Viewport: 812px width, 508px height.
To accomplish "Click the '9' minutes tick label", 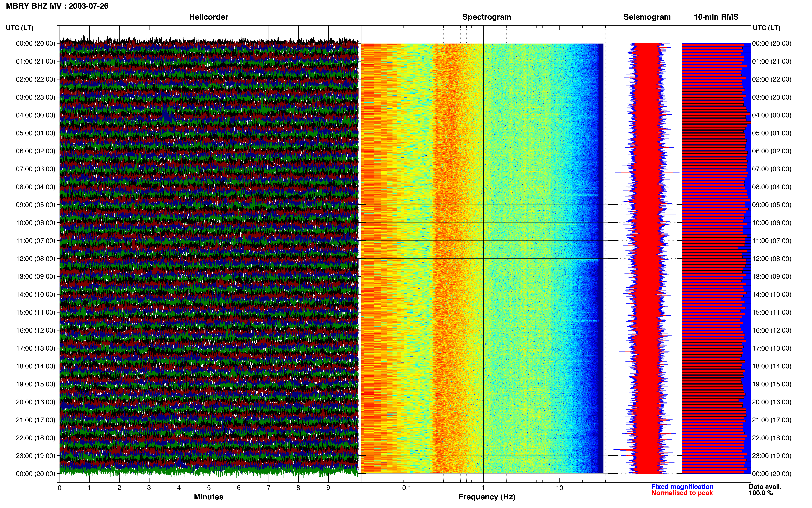I will (x=328, y=488).
